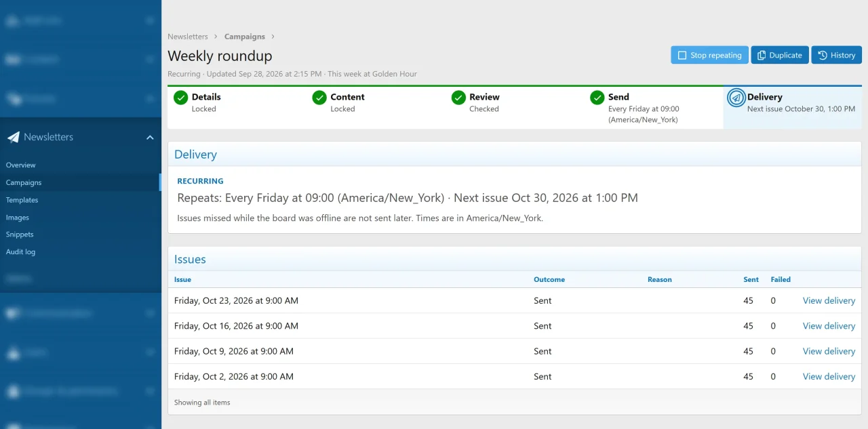868x429 pixels.
Task: View delivery for Oct 2, 2026 issue
Action: click(829, 377)
